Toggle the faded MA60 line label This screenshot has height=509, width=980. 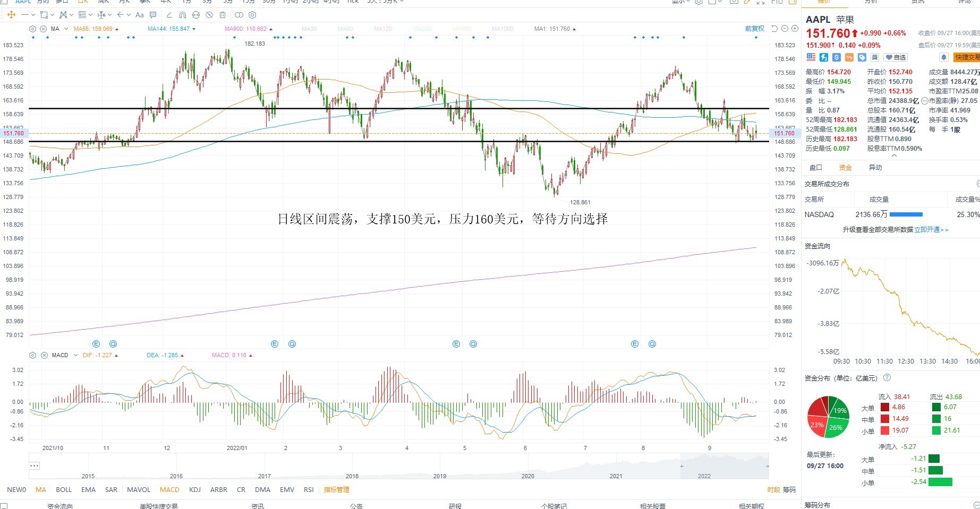point(345,29)
